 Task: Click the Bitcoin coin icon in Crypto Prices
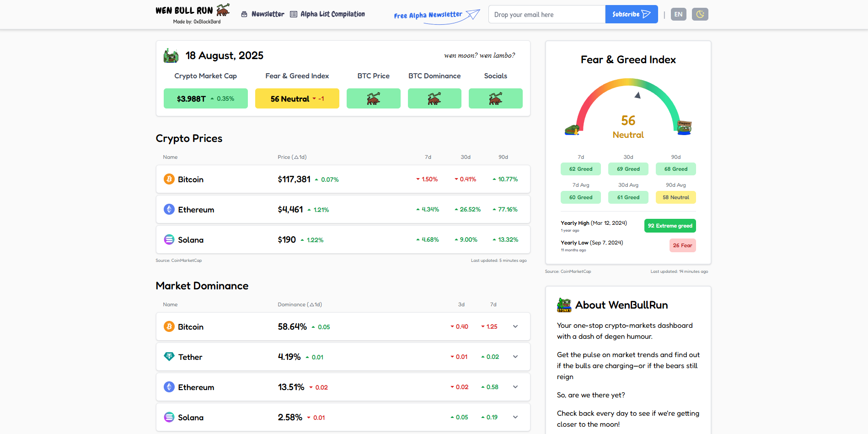(169, 179)
